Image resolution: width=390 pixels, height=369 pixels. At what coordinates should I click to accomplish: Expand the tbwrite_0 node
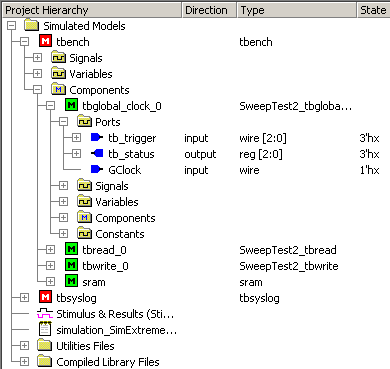50,265
